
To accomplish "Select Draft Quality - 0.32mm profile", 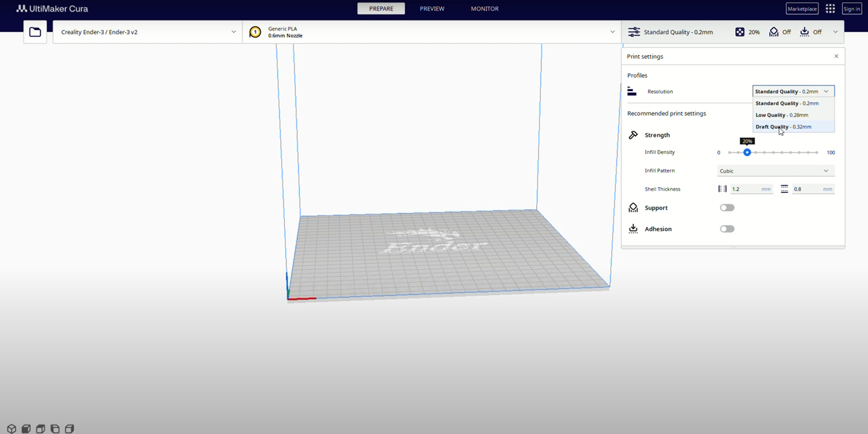I will [783, 127].
